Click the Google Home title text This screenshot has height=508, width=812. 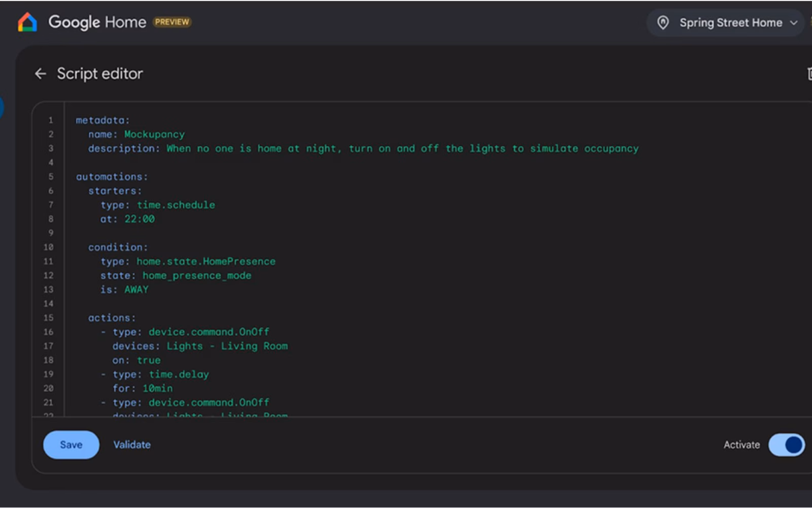pos(97,22)
